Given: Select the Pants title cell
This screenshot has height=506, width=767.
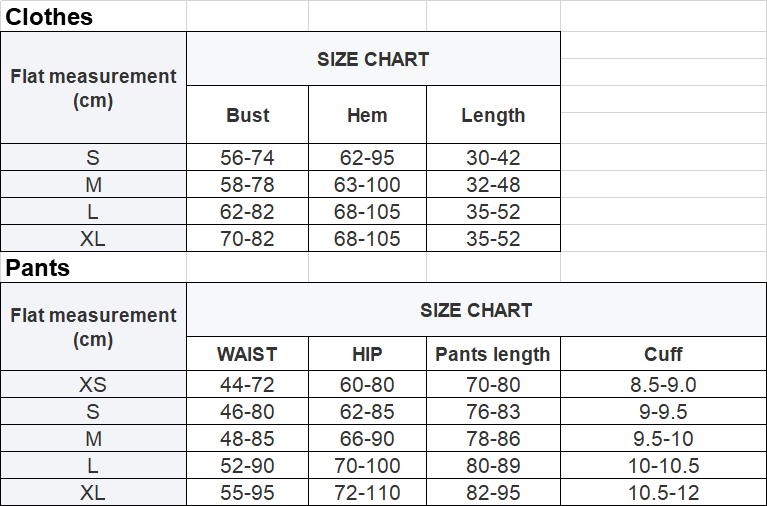Looking at the screenshot, I should (93, 267).
